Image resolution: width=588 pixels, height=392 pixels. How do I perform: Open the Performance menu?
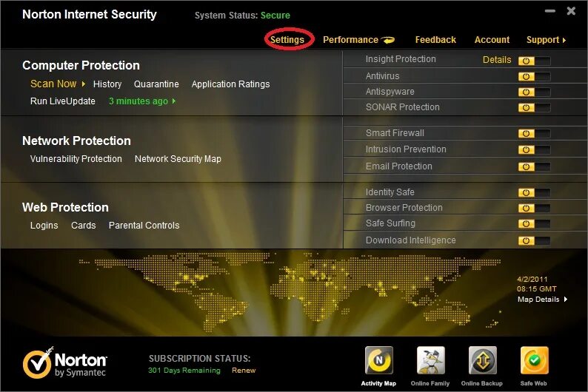(x=350, y=40)
